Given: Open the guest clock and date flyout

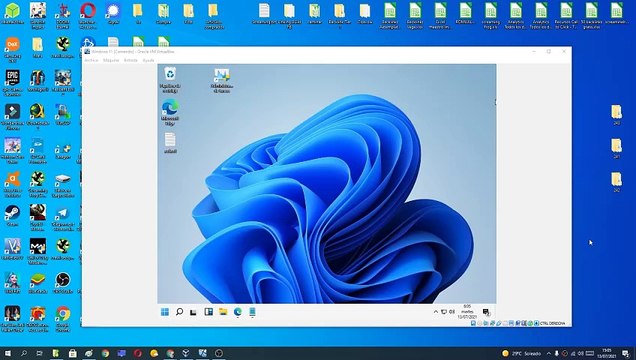Looking at the screenshot, I should [x=467, y=312].
